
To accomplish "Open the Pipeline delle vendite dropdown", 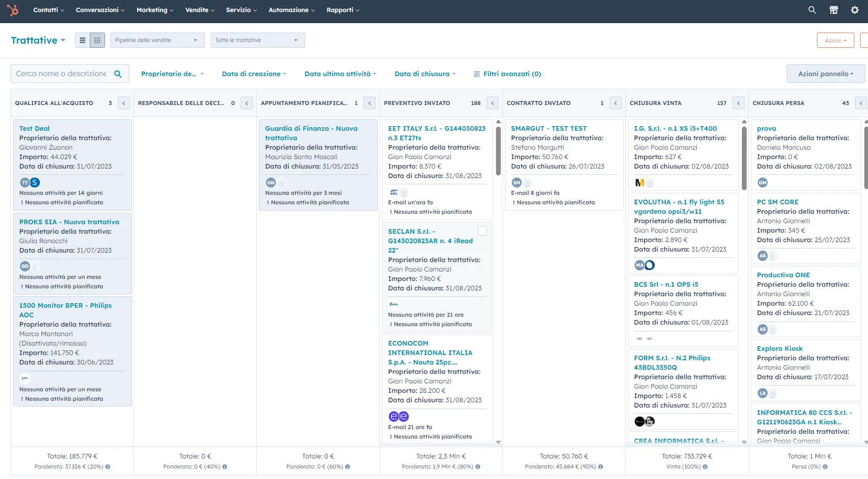I will pyautogui.click(x=157, y=40).
